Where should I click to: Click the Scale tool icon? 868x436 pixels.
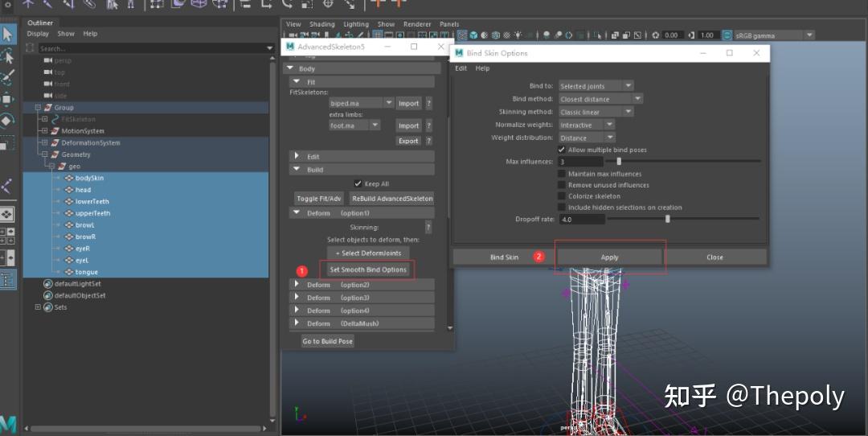(7, 144)
